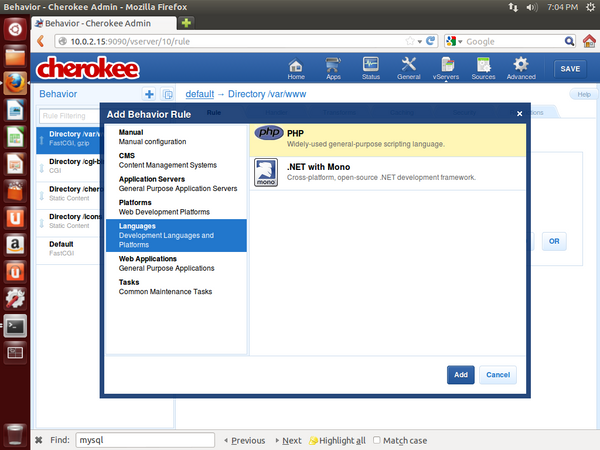The image size is (600, 450).
Task: Select the Directory /icons rule
Action: click(x=68, y=221)
